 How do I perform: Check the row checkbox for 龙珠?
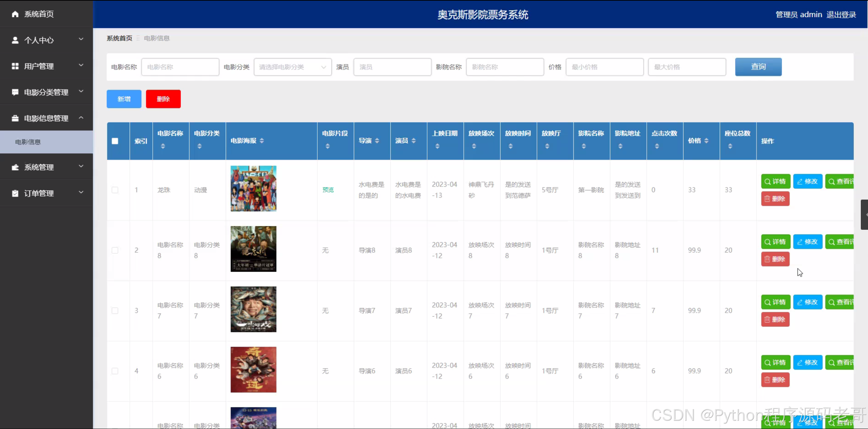[115, 190]
